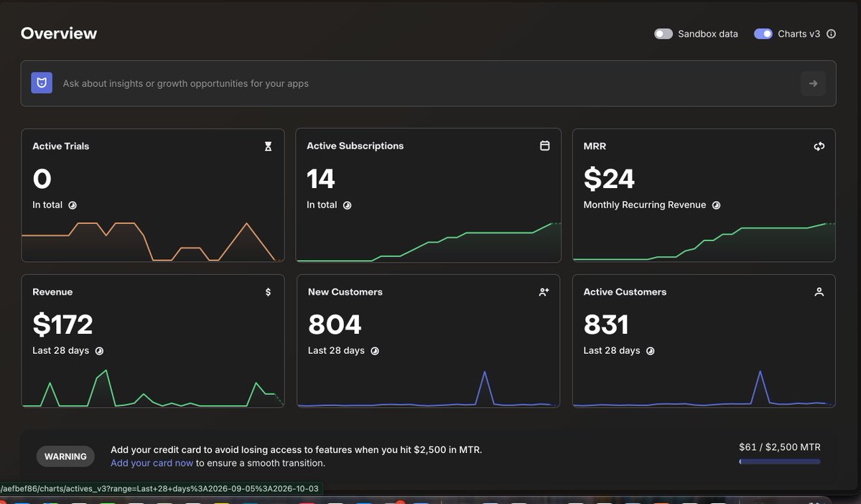Open the Active Trials card title
This screenshot has height=504, width=861.
(60, 146)
